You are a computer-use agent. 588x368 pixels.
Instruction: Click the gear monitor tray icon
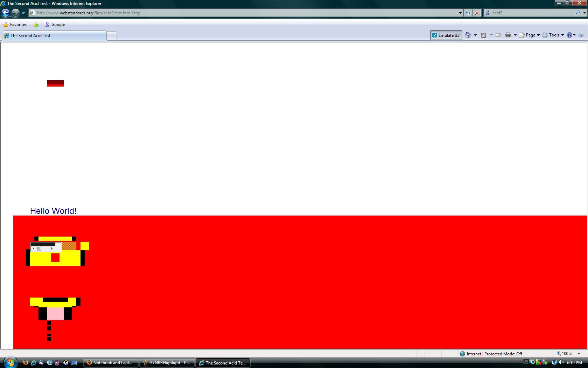click(532, 362)
